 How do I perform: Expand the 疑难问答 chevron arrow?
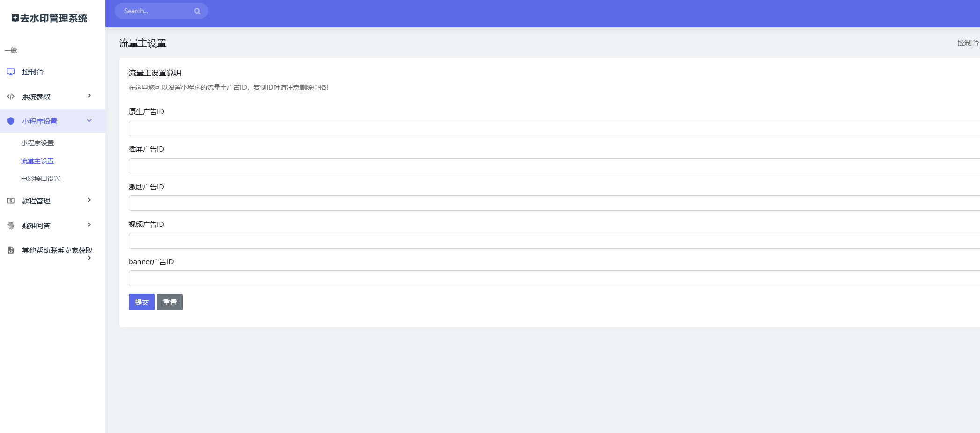point(89,225)
